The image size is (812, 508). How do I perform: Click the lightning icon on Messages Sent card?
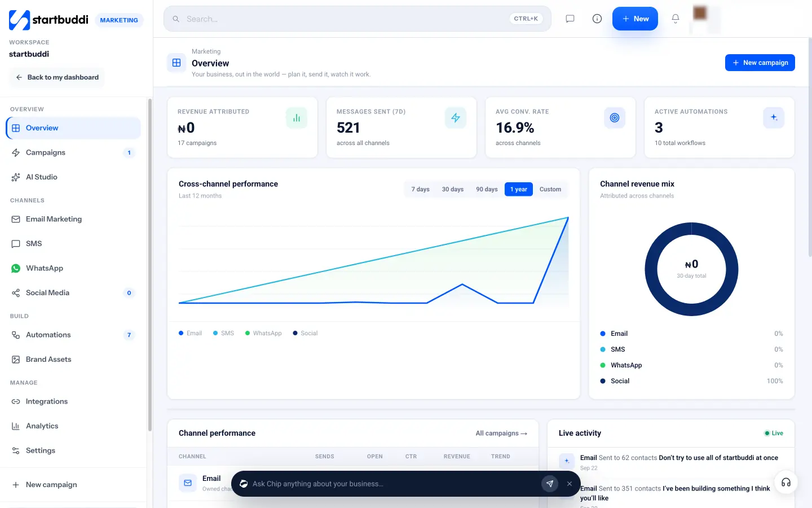coord(456,118)
